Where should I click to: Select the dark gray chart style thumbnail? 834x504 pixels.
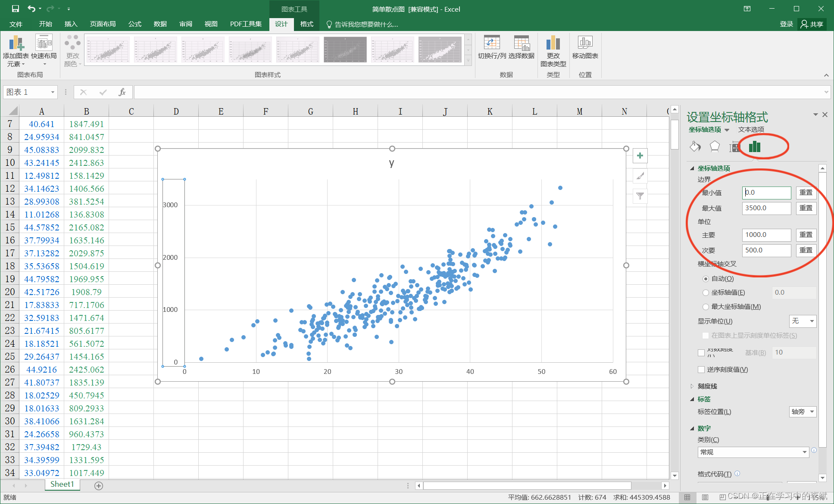click(345, 50)
